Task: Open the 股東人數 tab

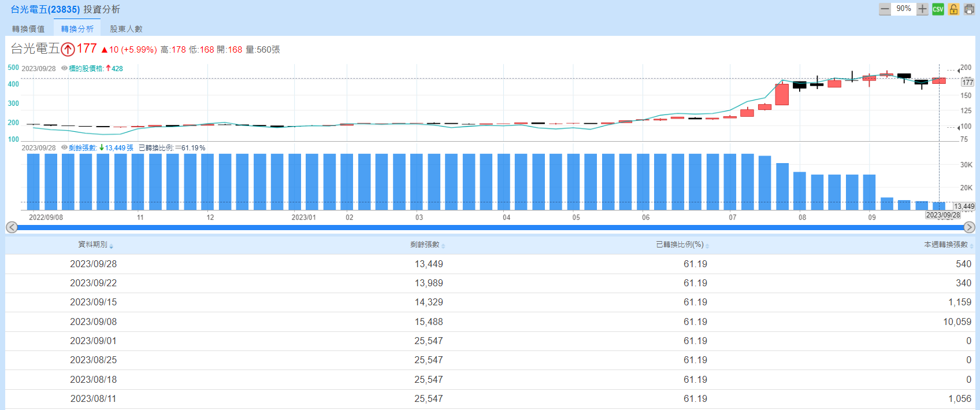Action: 126,29
